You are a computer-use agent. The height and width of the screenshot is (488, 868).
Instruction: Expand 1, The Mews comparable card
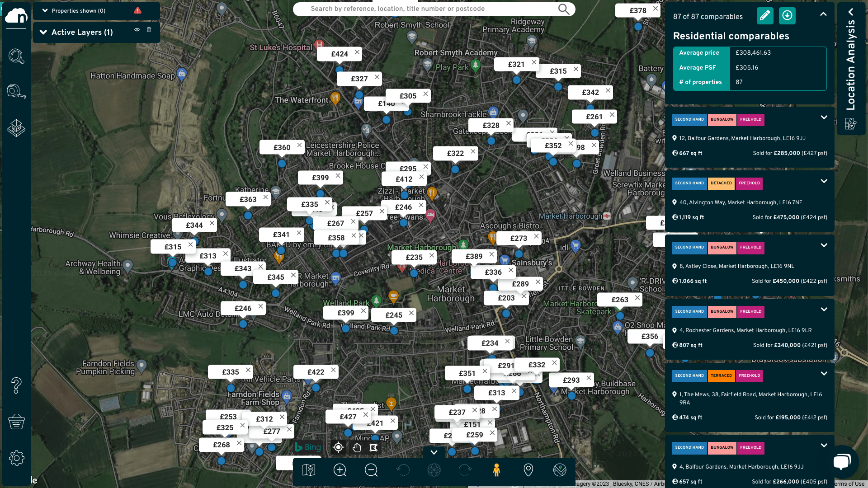click(824, 374)
